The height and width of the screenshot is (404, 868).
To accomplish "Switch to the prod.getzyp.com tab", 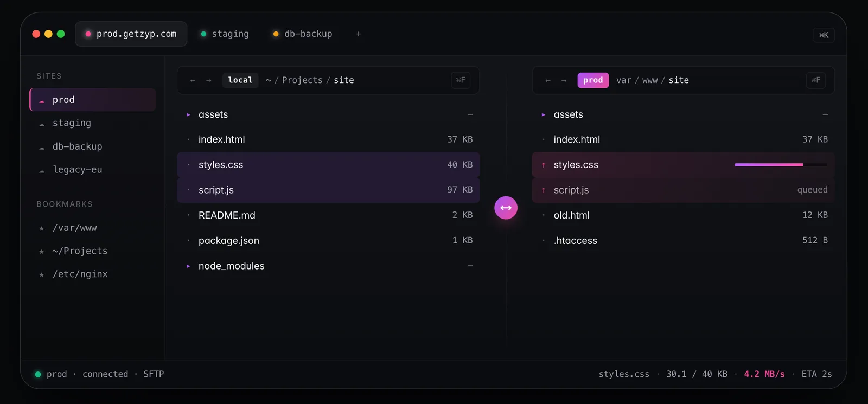I will (x=131, y=34).
